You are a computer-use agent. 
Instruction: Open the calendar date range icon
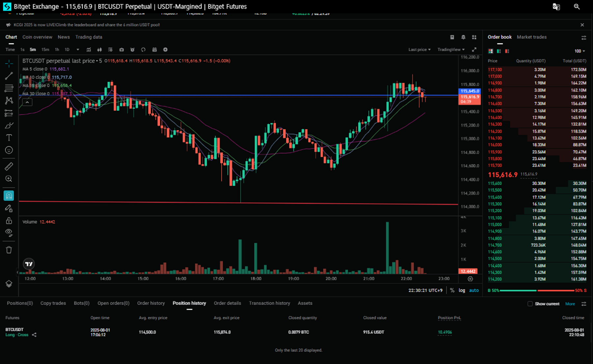(x=155, y=50)
